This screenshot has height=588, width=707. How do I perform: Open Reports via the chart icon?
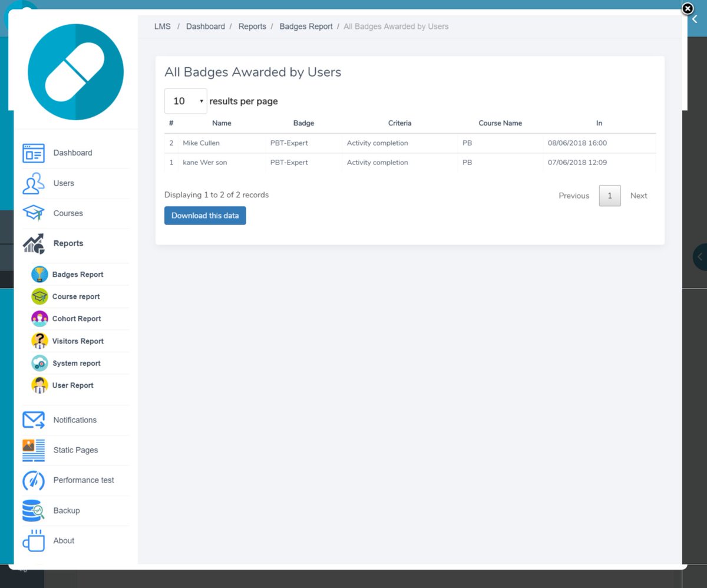(34, 243)
